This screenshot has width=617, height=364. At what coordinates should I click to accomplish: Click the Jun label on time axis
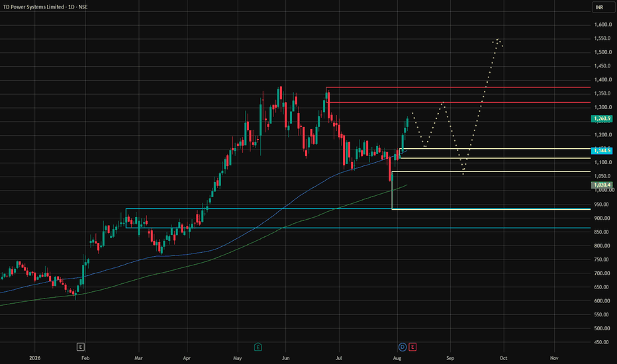point(286,358)
